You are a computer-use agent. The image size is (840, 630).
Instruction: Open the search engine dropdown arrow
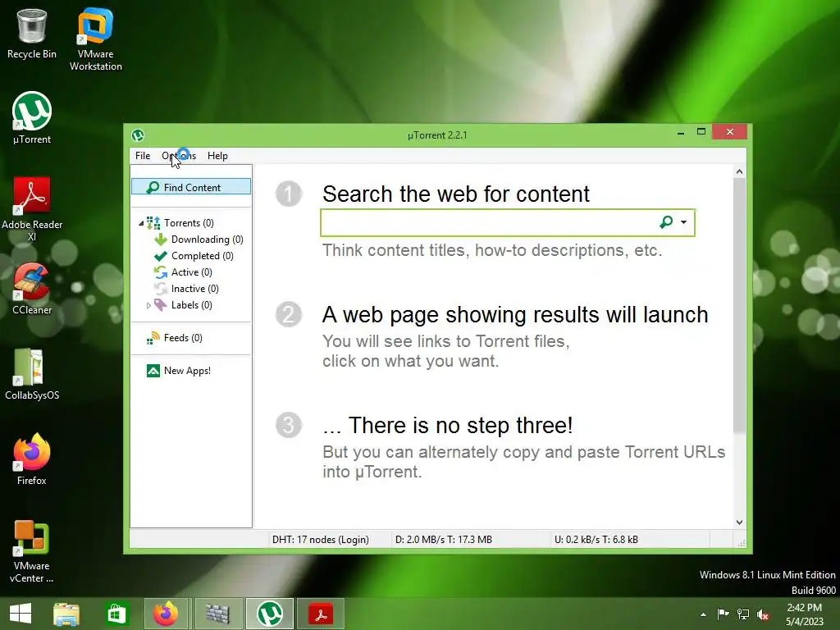pyautogui.click(x=683, y=222)
